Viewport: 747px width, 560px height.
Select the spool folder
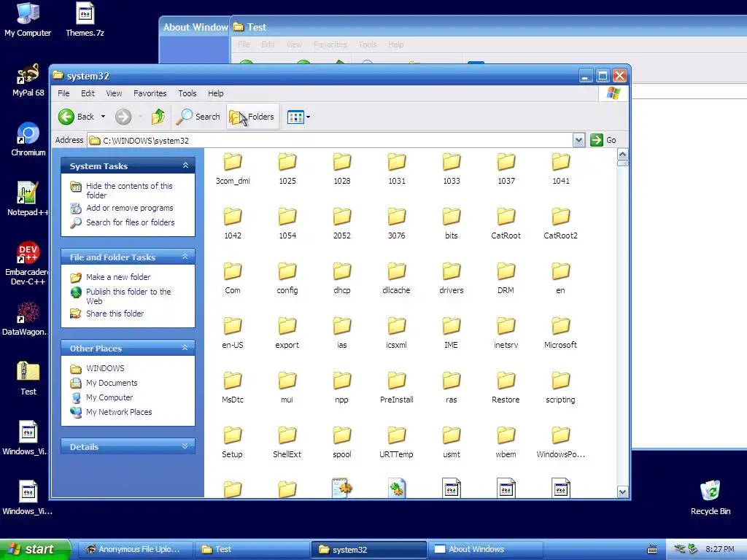341,443
